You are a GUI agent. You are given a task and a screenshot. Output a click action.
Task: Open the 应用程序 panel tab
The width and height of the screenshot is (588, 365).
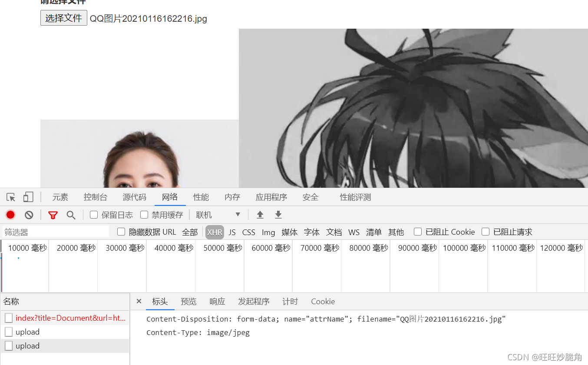coord(271,197)
